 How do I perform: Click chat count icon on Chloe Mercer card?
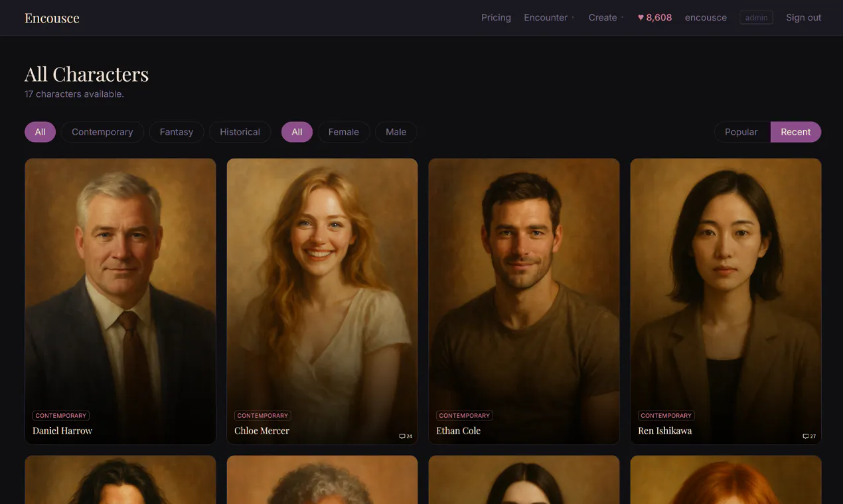(406, 436)
